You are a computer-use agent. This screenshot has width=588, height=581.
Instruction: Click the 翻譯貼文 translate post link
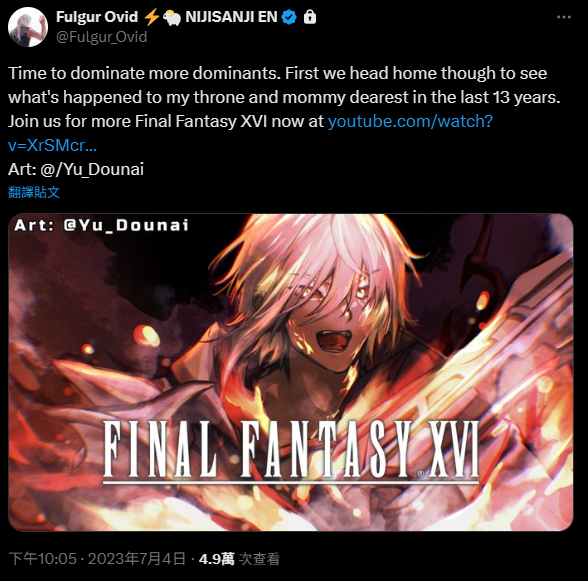pyautogui.click(x=34, y=192)
